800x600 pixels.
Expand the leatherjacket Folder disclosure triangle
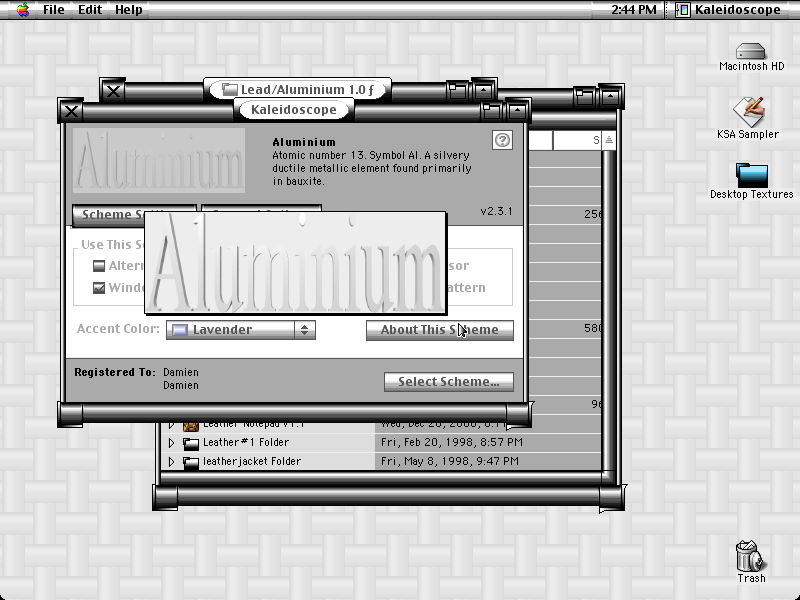pos(171,462)
